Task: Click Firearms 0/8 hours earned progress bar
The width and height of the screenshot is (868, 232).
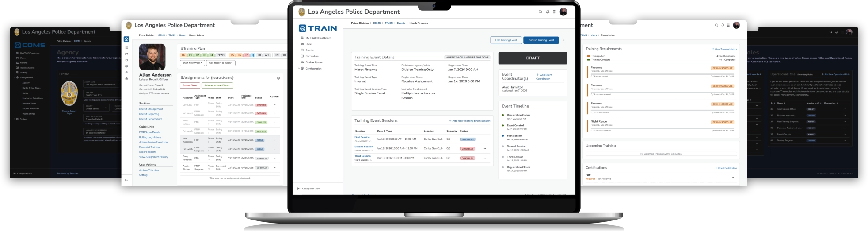Action: click(662, 74)
